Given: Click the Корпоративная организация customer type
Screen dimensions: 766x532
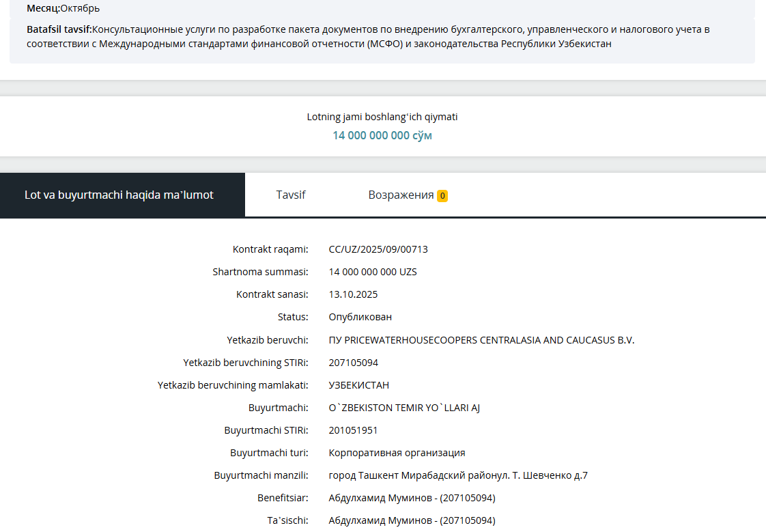Looking at the screenshot, I should pyautogui.click(x=397, y=453).
